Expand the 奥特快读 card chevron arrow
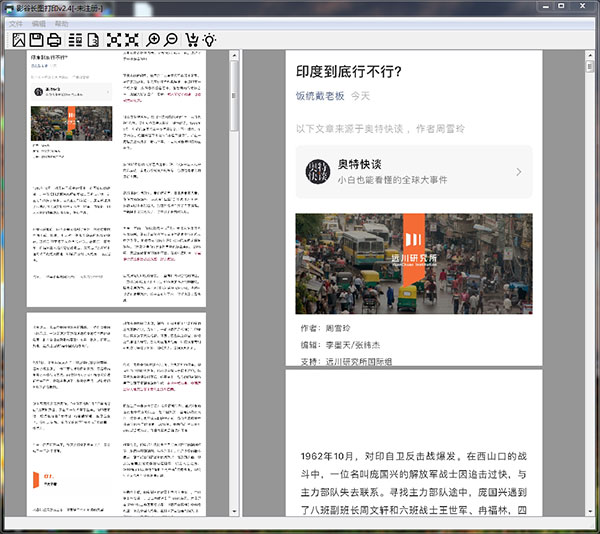Viewport: 600px width, 534px height. pos(518,172)
